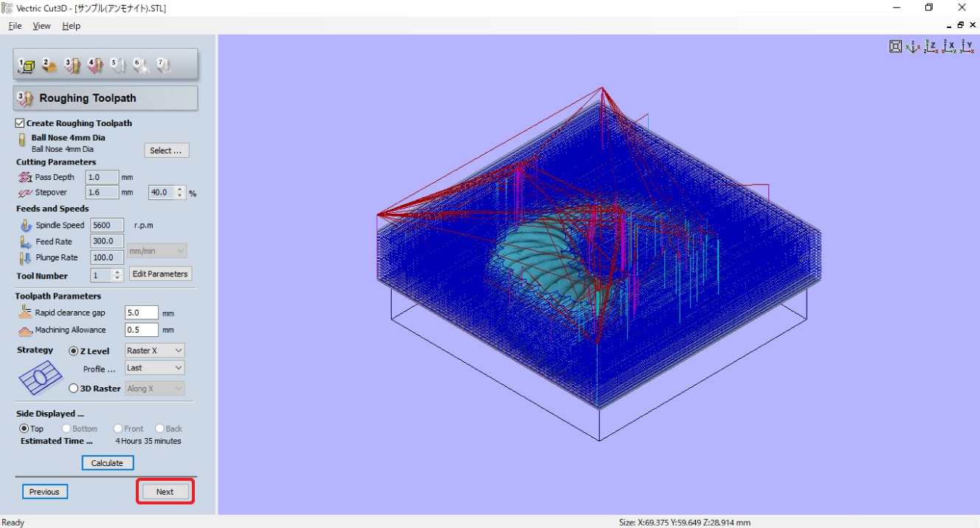Screen dimensions: 980x528
Task: Increase the stepover percentage spinner
Action: [x=181, y=190]
